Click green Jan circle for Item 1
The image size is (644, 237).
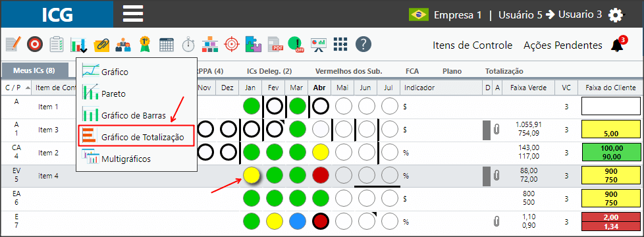(252, 107)
